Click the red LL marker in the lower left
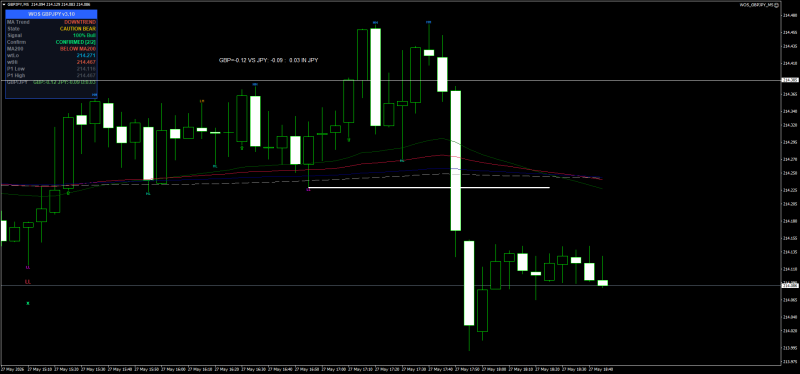Image resolution: width=800 pixels, height=374 pixels. [x=28, y=282]
